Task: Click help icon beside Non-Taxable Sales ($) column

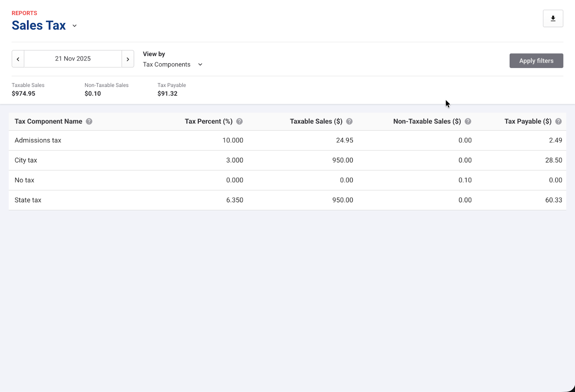Action: [x=468, y=121]
